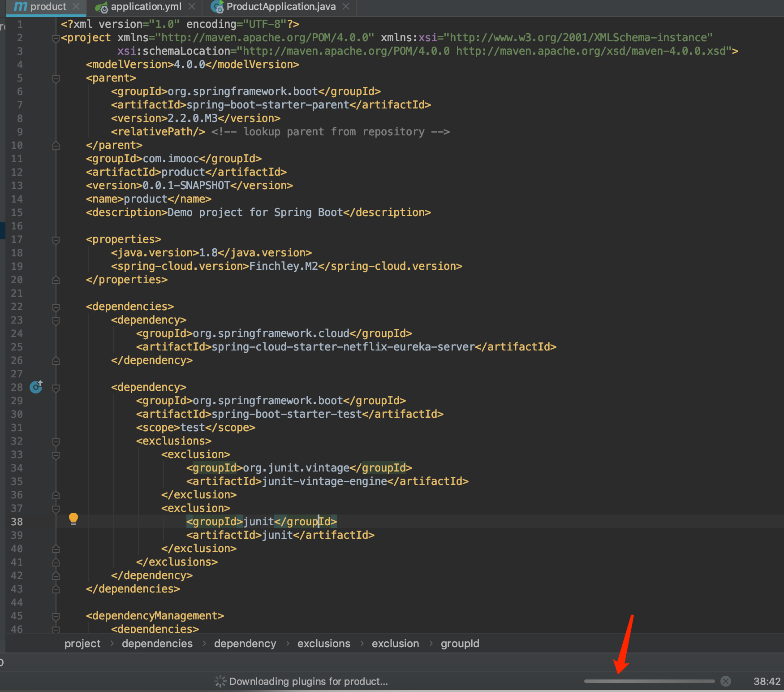The height and width of the screenshot is (692, 784).
Task: Click spring-cloud-starter-netflix-eureka-server artifactId text
Action: (343, 347)
